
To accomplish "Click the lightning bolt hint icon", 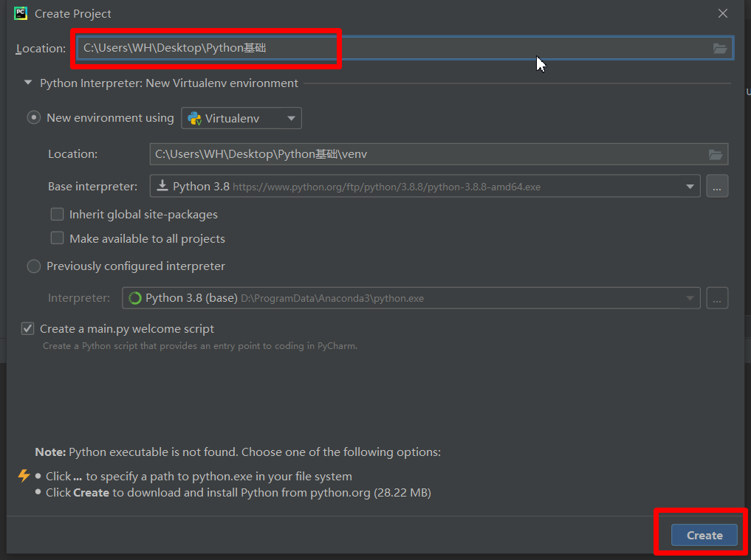I will [x=24, y=475].
